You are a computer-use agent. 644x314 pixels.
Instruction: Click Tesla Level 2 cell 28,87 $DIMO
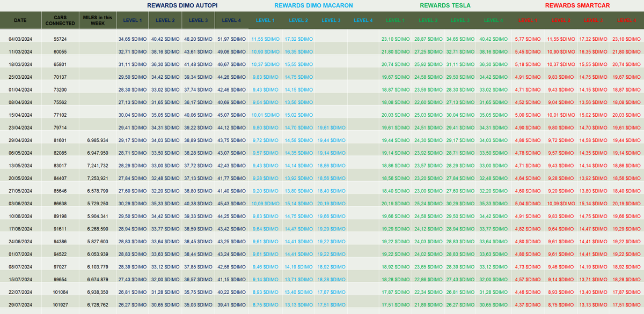coord(428,39)
